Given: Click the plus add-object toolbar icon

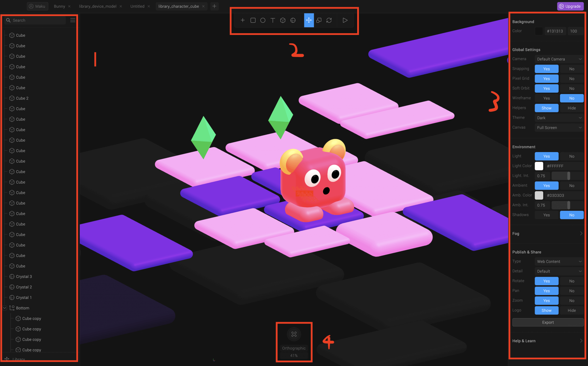Looking at the screenshot, I should [x=243, y=20].
